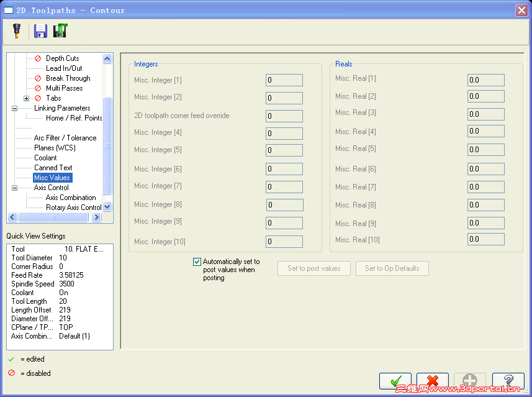532x397 pixels.
Task: Expand the Tabs tree node
Action: pyautogui.click(x=26, y=99)
